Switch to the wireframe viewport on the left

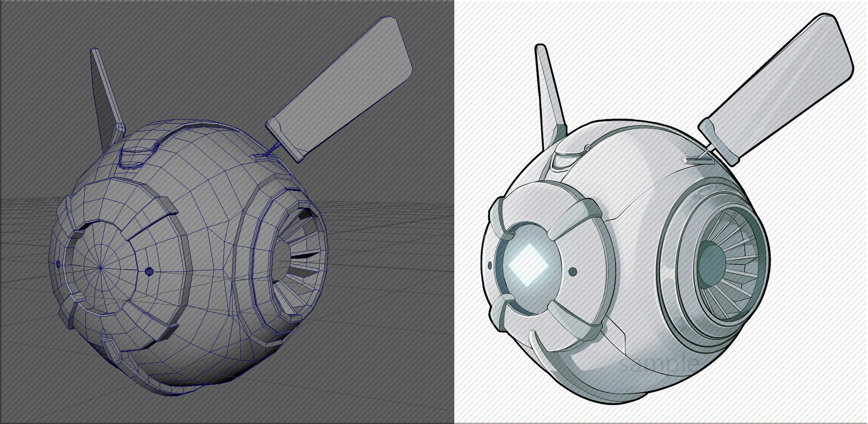coord(217,212)
